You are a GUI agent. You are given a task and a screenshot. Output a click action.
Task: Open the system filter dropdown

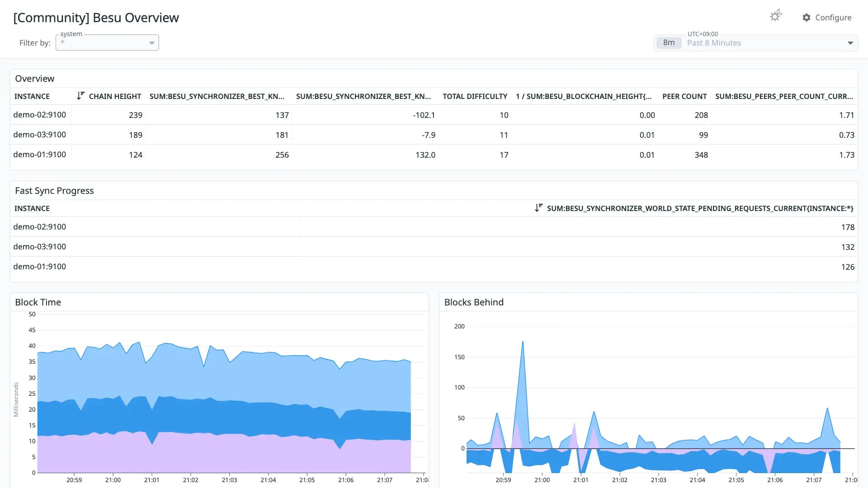pos(107,42)
